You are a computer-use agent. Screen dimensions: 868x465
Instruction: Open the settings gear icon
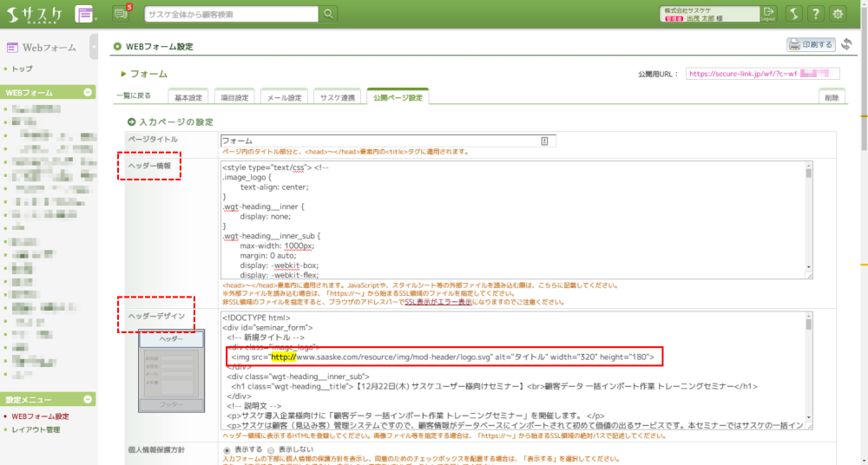click(838, 14)
